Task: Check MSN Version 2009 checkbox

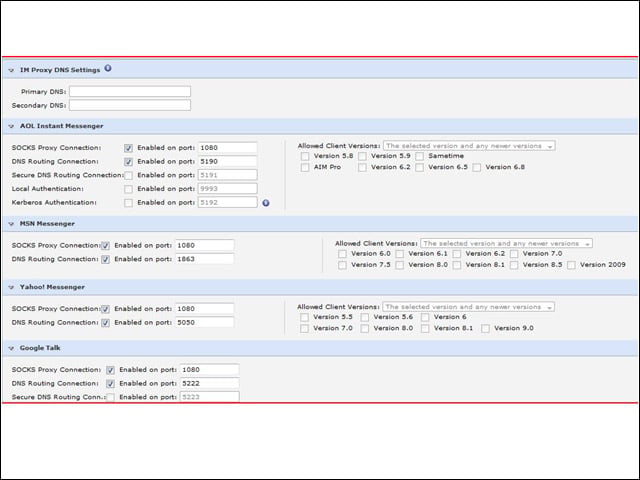Action: pos(571,265)
